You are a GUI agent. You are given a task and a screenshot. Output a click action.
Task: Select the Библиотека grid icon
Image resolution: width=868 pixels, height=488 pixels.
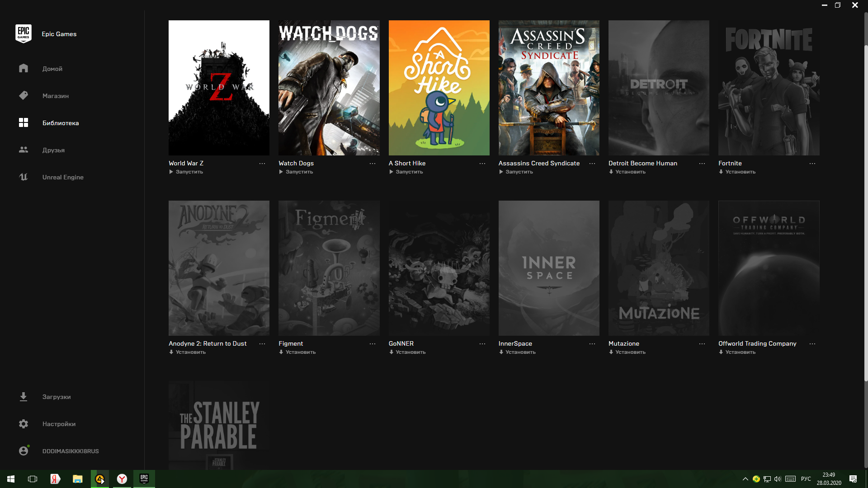coord(24,122)
